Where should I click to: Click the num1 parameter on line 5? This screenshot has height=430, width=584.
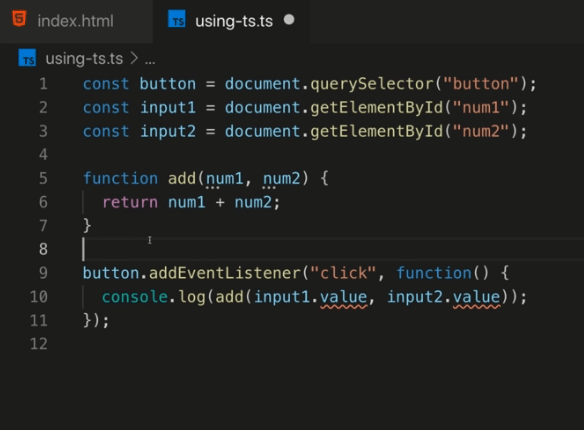coord(225,179)
